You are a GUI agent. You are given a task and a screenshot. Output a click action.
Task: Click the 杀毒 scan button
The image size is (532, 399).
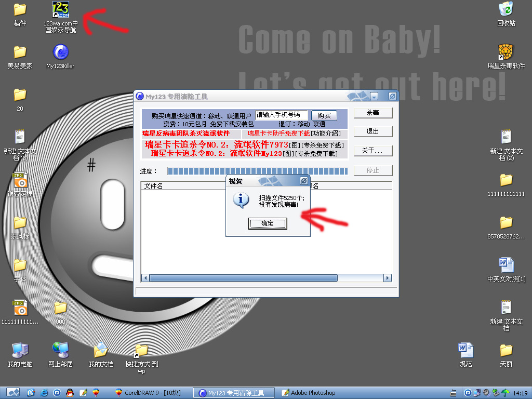(x=373, y=113)
